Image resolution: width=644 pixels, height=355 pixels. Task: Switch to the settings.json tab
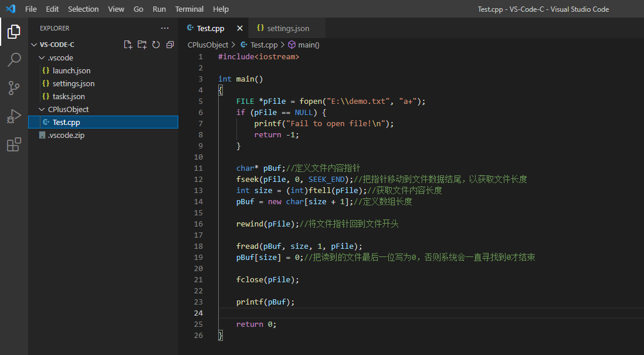coord(288,28)
